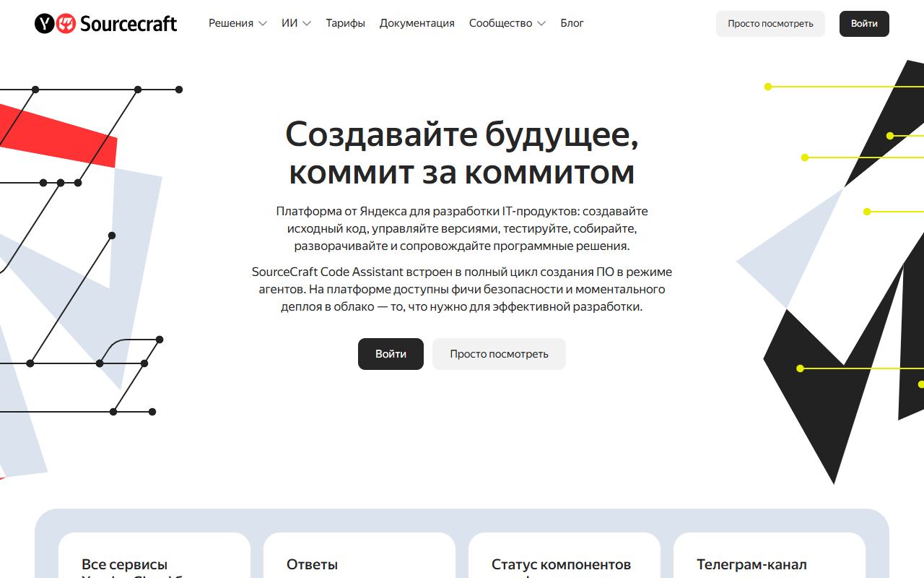Click paragraph starting Платформа от Яндекса

[462, 228]
